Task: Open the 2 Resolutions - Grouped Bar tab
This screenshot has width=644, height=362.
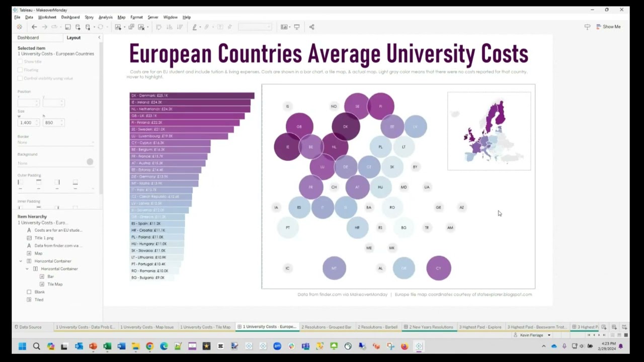Action: click(326, 327)
